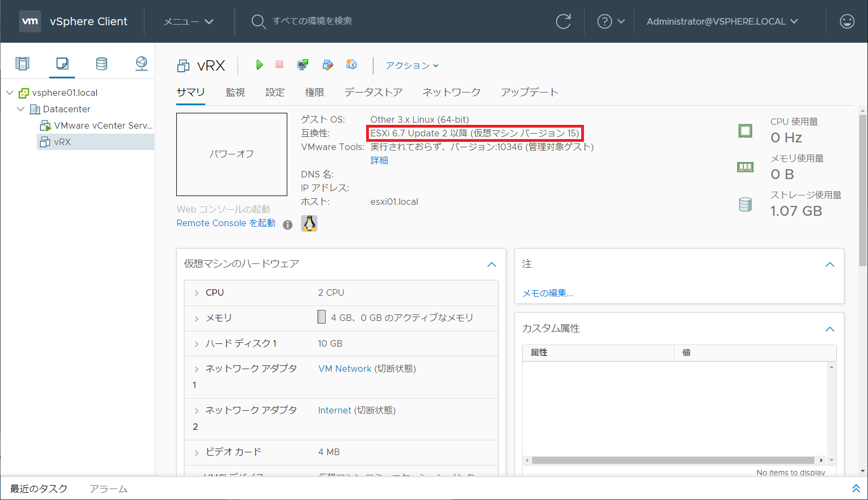Switch to the 権限 tab
This screenshot has width=868, height=500.
click(x=314, y=92)
